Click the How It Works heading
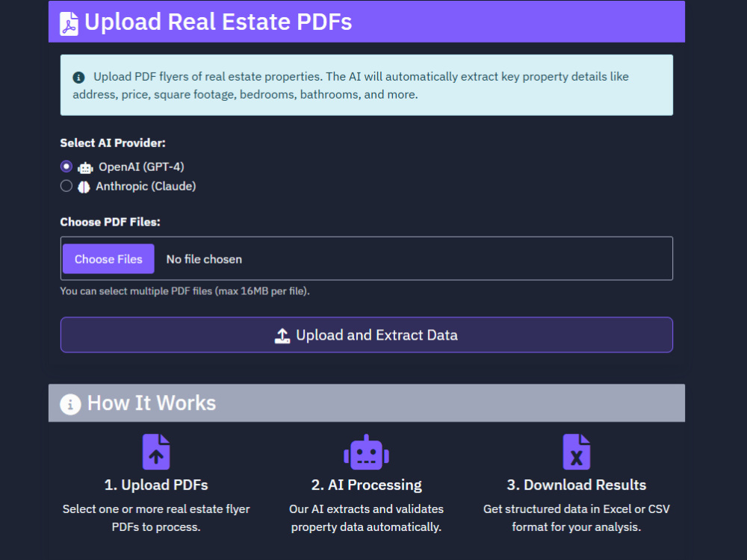 click(x=152, y=403)
